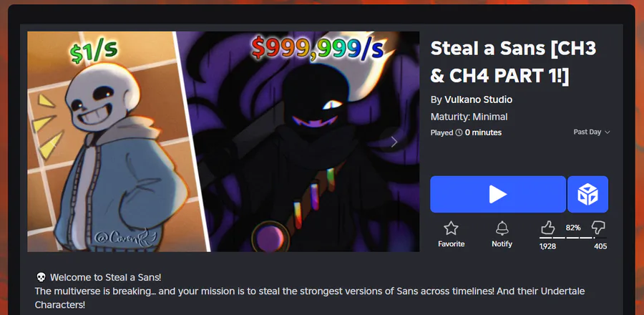Click the Maturity: Minimal label
The image size is (644, 315).
click(469, 117)
